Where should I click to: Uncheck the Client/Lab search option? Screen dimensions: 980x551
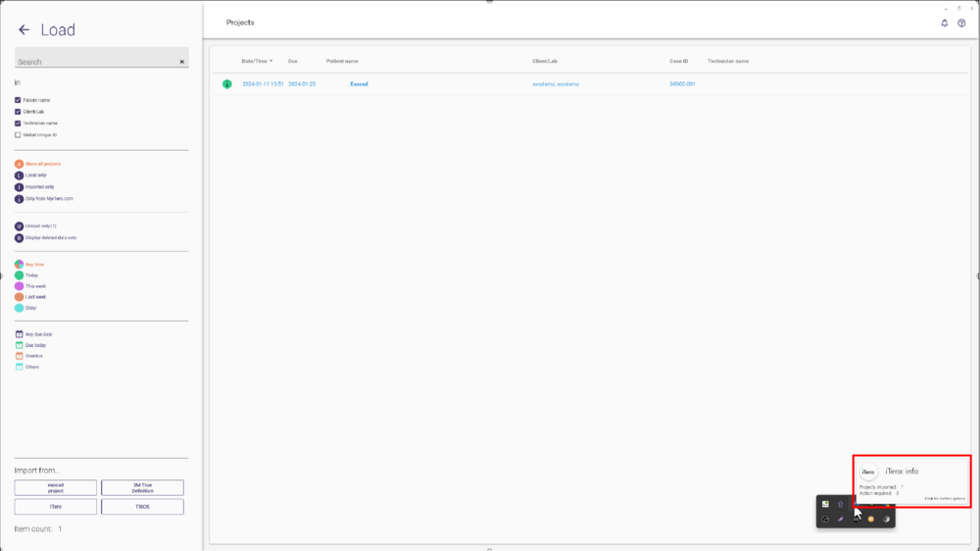[18, 112]
